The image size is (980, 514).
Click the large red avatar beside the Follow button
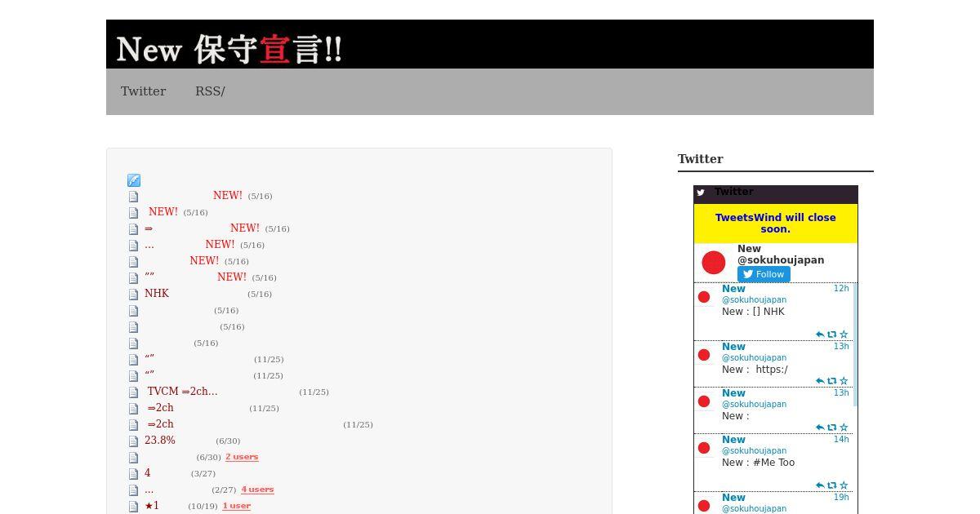click(x=714, y=263)
